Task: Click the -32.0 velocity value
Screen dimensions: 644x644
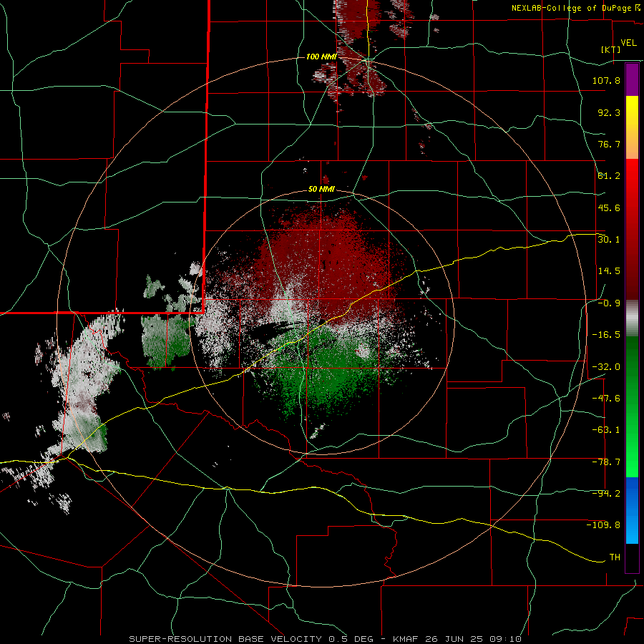Action: pyautogui.click(x=606, y=367)
